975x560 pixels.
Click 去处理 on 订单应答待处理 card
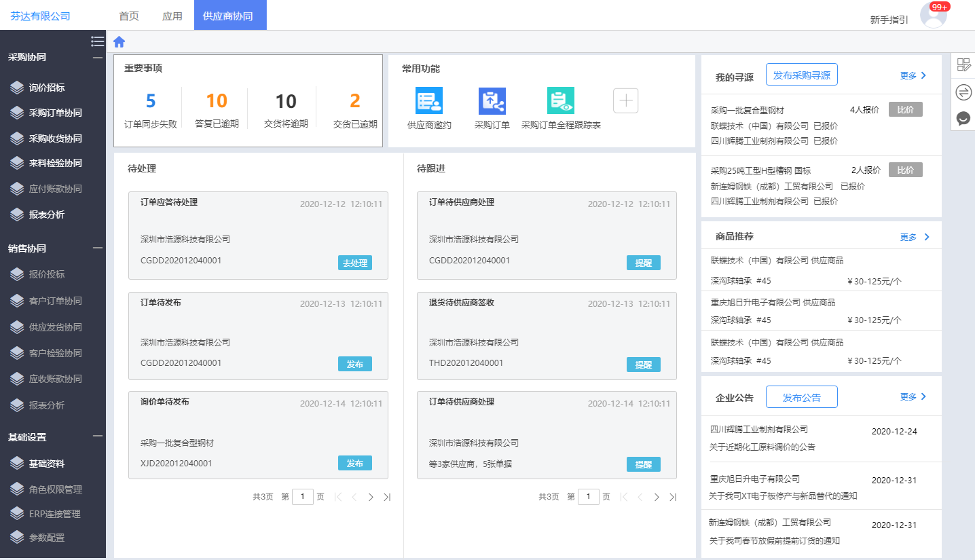pyautogui.click(x=355, y=263)
